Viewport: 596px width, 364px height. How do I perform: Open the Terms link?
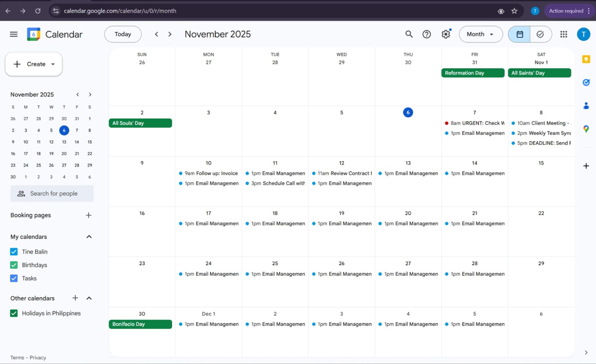point(17,358)
